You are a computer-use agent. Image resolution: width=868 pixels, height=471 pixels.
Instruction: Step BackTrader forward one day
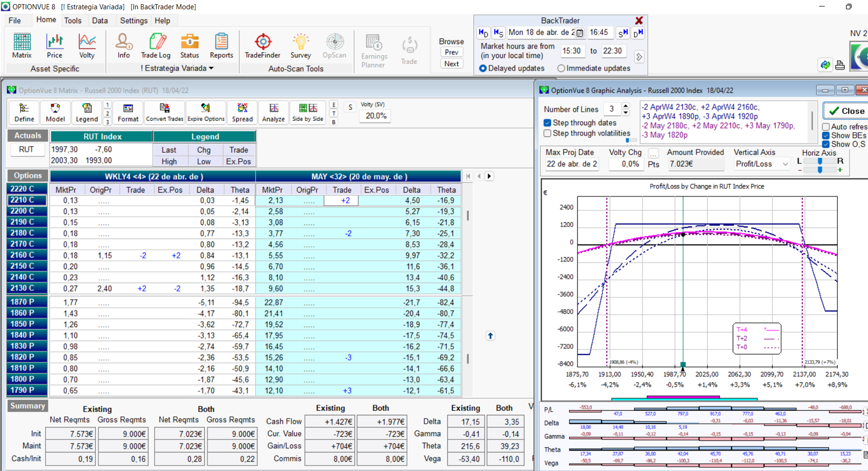click(x=638, y=33)
